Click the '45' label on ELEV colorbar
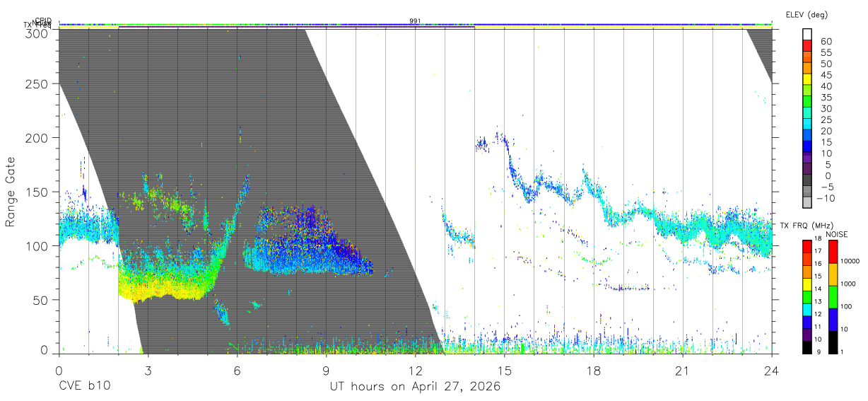Screen dimensions: 868x401 click(x=826, y=75)
